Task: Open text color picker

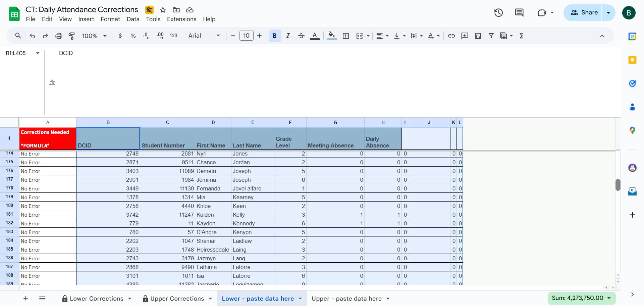Action: coord(315,36)
